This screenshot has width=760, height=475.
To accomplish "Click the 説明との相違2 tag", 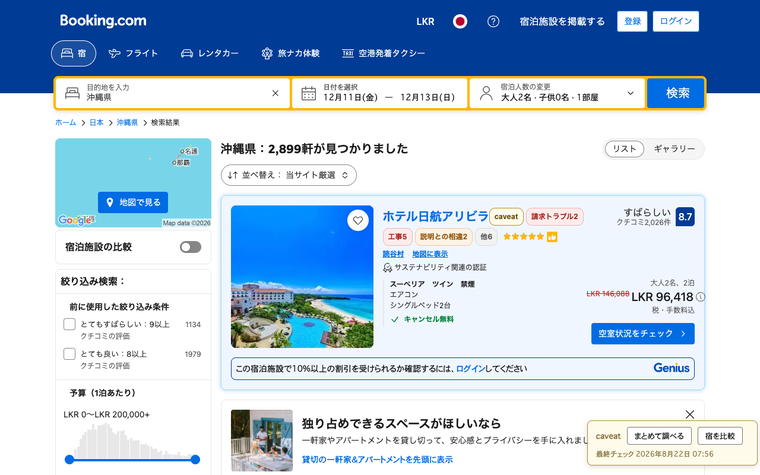I will pyautogui.click(x=443, y=237).
